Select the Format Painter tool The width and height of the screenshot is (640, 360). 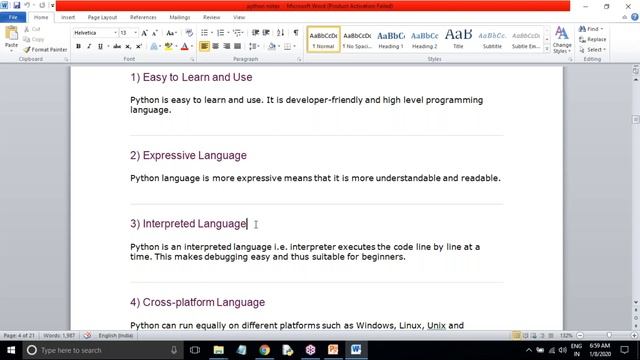(45, 49)
